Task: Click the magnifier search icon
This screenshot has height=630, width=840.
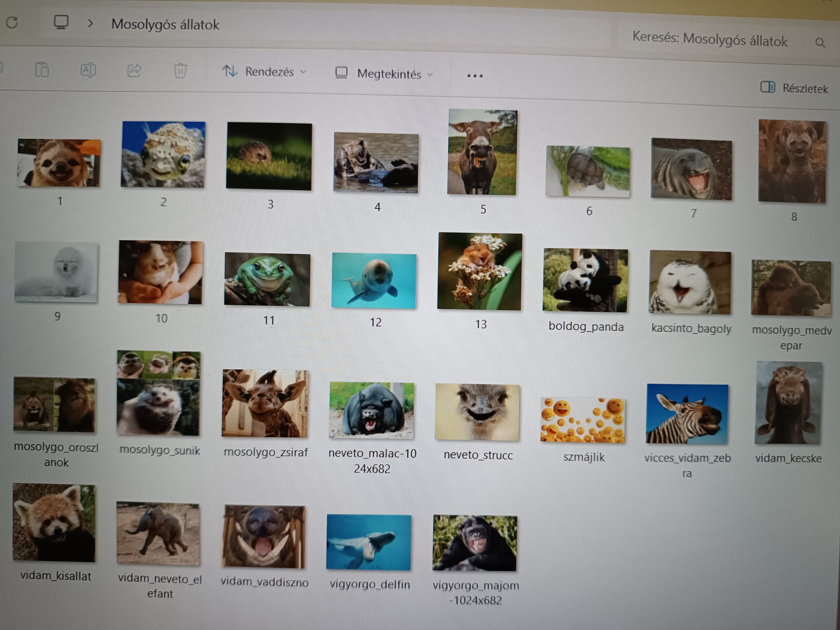Action: tap(820, 43)
